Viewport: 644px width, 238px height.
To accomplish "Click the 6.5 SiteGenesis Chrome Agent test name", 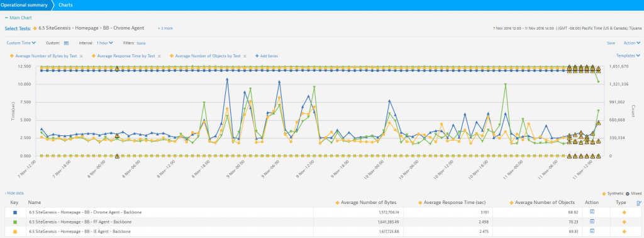I will (91, 28).
